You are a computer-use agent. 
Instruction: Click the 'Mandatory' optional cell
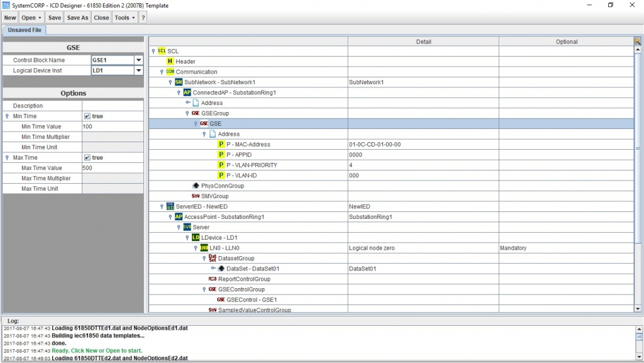(x=567, y=248)
